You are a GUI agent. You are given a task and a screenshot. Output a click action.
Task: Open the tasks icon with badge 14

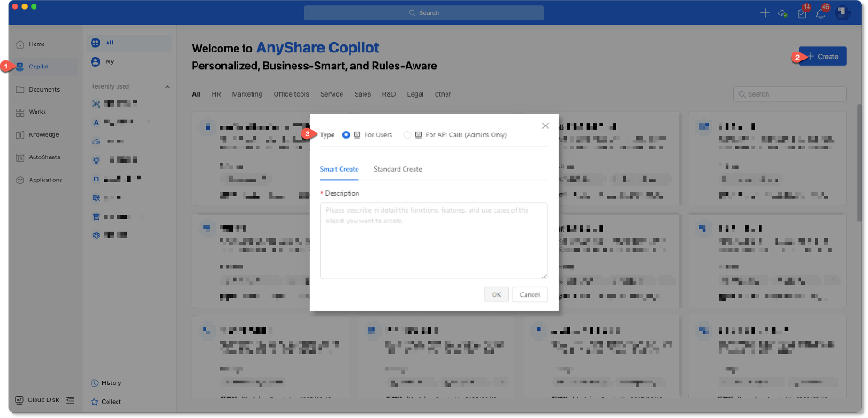[802, 13]
